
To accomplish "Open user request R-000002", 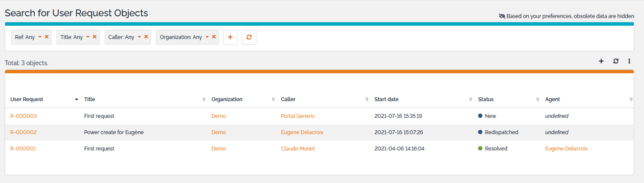I will [23, 132].
